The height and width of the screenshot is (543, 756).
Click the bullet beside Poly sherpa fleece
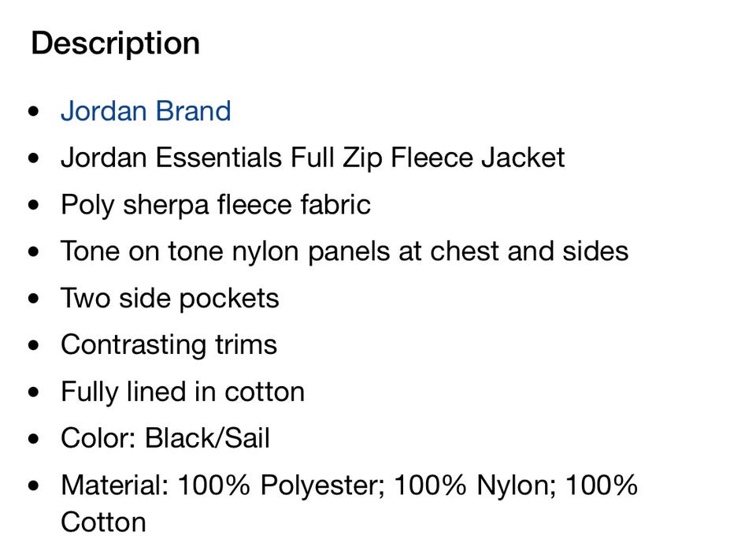click(x=33, y=205)
